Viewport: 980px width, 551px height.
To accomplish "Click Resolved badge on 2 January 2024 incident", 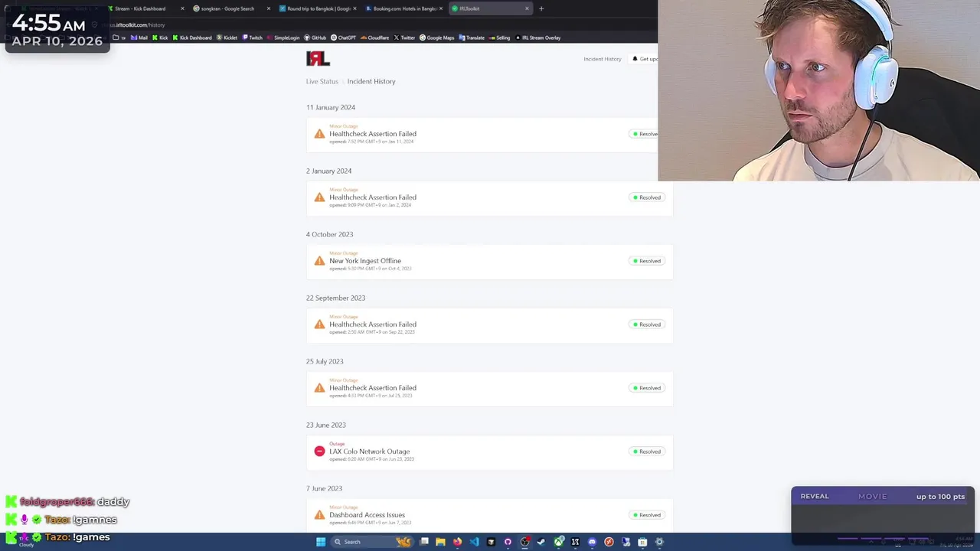I will click(647, 197).
